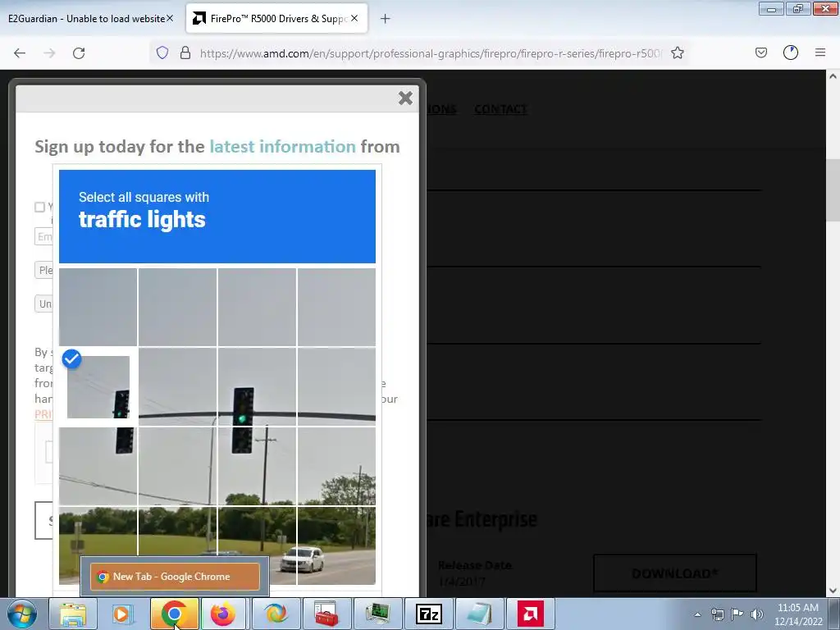The height and width of the screenshot is (630, 840).
Task: Select tile with green traffic light on pole
Action: coord(257,387)
